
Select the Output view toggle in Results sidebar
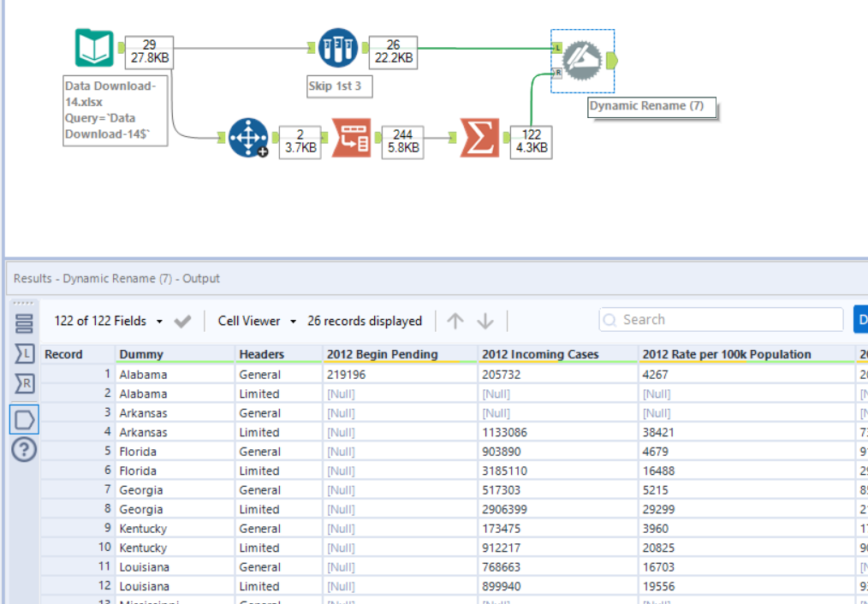23,418
